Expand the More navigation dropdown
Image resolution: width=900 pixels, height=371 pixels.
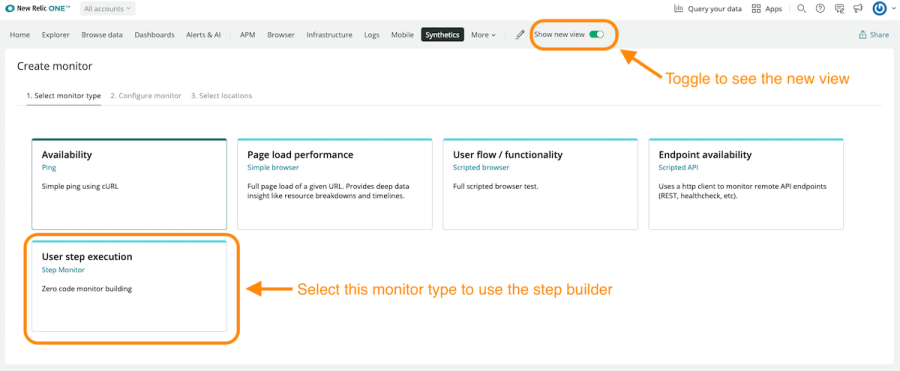[483, 34]
